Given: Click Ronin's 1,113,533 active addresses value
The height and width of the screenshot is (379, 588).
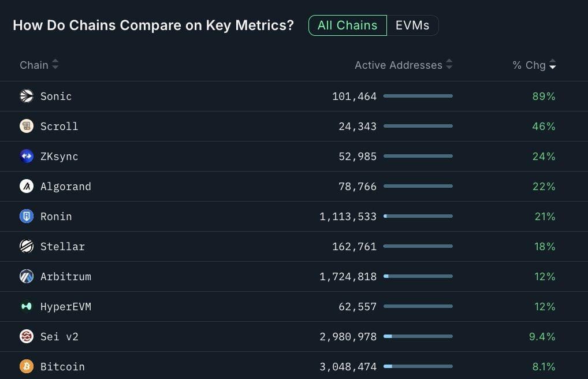Looking at the screenshot, I should click(348, 217).
